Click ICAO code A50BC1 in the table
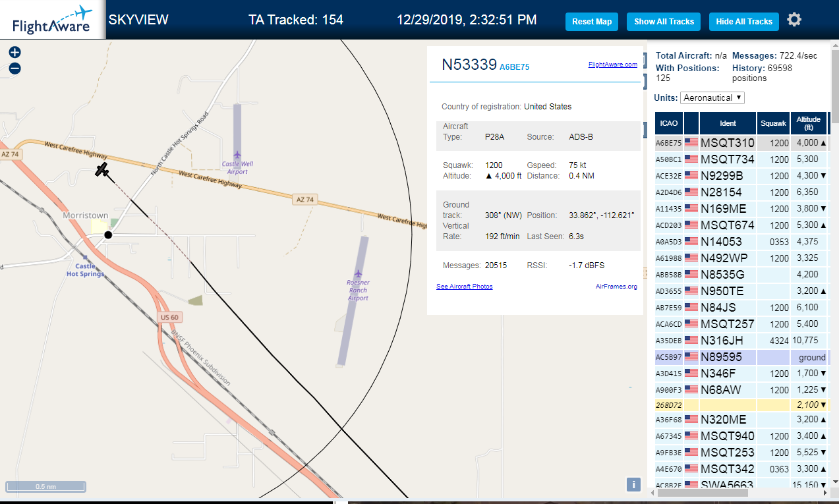This screenshot has height=504, width=839. [x=669, y=159]
